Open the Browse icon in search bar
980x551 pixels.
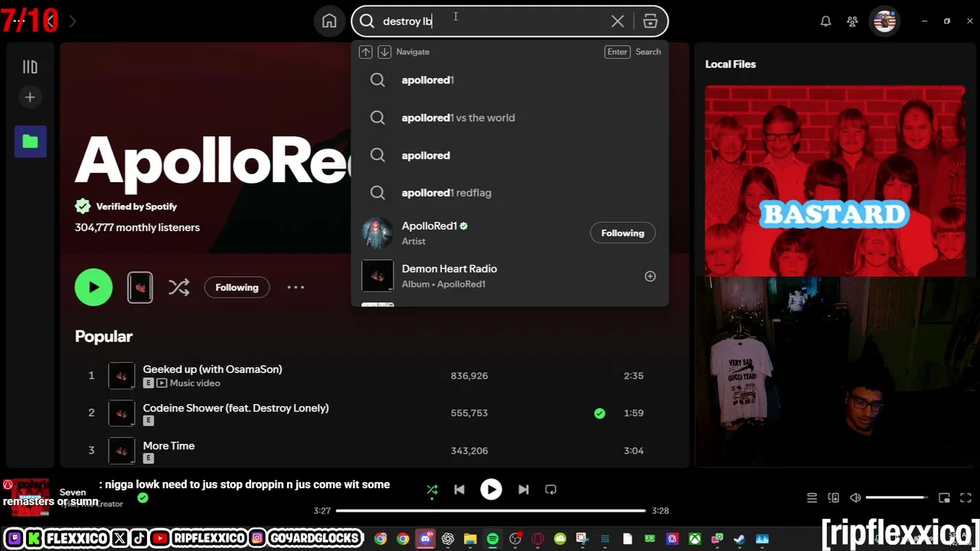(650, 21)
